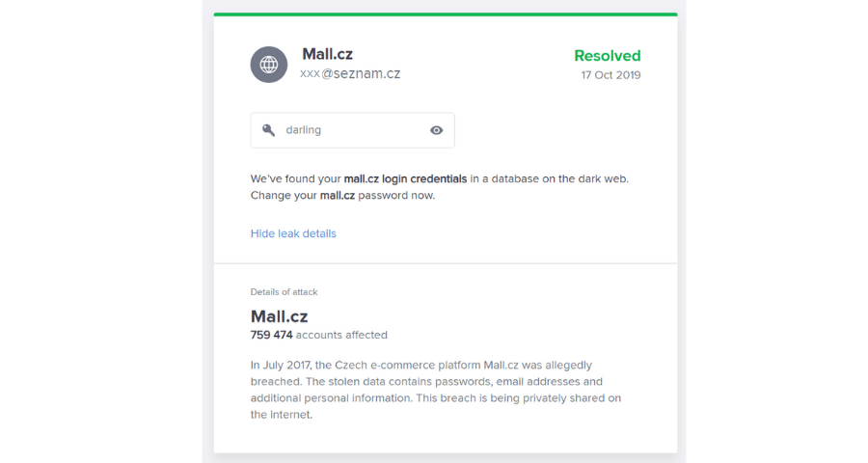
Task: Click the Mall.cz heading in attack details
Action: (x=279, y=316)
